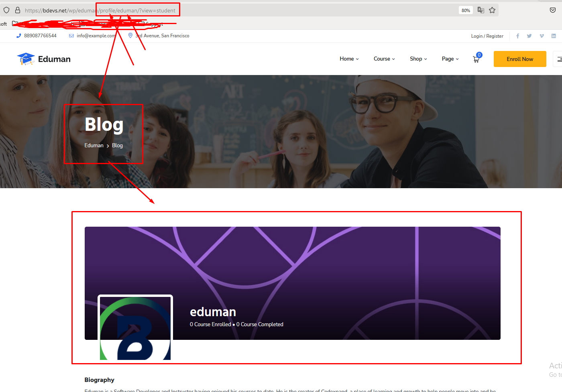Open the LinkedIn social icon

[554, 36]
